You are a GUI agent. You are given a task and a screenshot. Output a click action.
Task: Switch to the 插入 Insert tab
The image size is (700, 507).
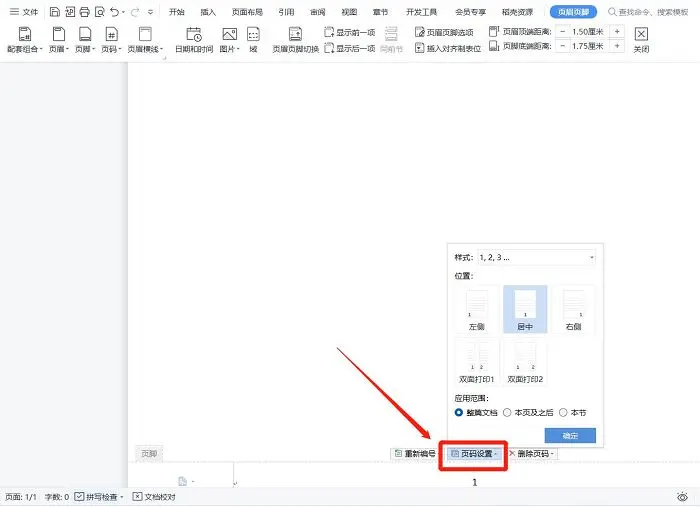coord(208,12)
